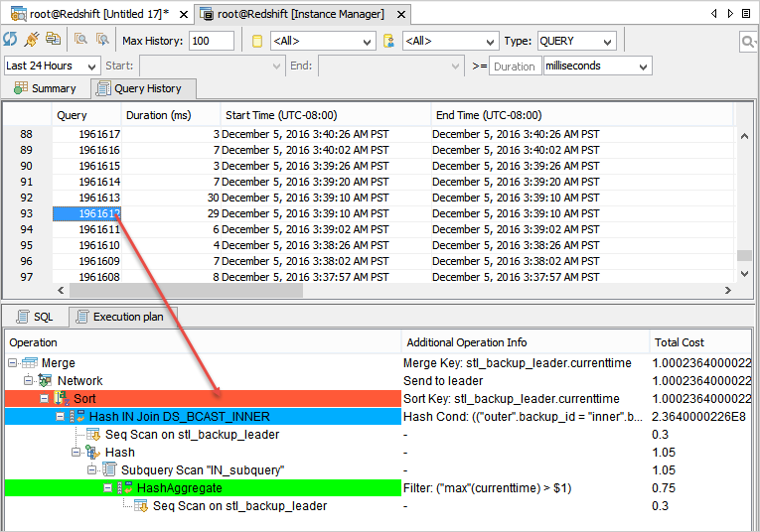The height and width of the screenshot is (532, 760).
Task: Close the Untitled 17 tab
Action: click(184, 15)
